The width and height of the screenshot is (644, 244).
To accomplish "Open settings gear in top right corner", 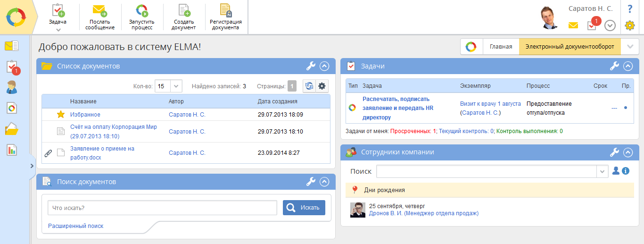I will pyautogui.click(x=630, y=25).
